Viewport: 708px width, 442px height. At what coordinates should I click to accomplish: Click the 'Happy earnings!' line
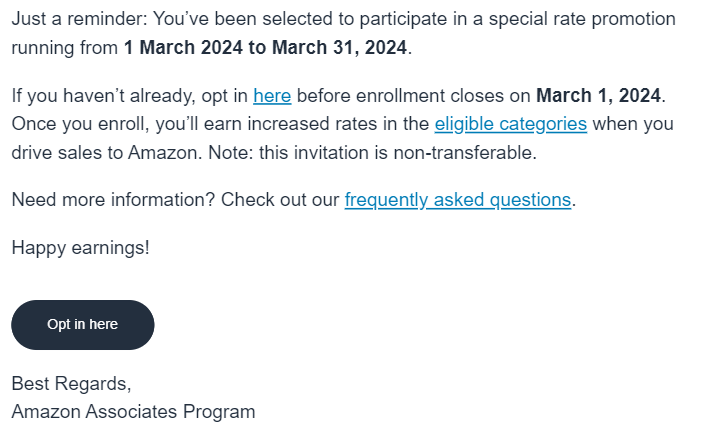coord(80,248)
